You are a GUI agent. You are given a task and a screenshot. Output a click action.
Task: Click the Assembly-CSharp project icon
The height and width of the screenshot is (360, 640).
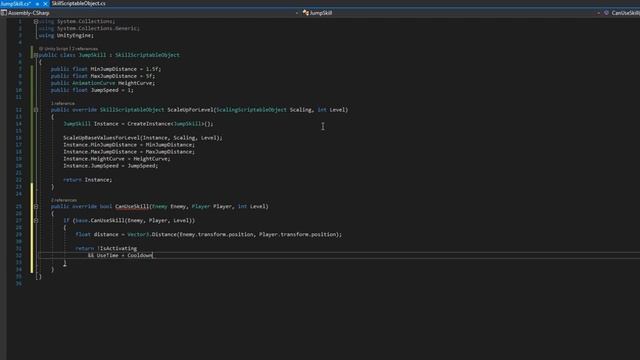click(x=4, y=13)
